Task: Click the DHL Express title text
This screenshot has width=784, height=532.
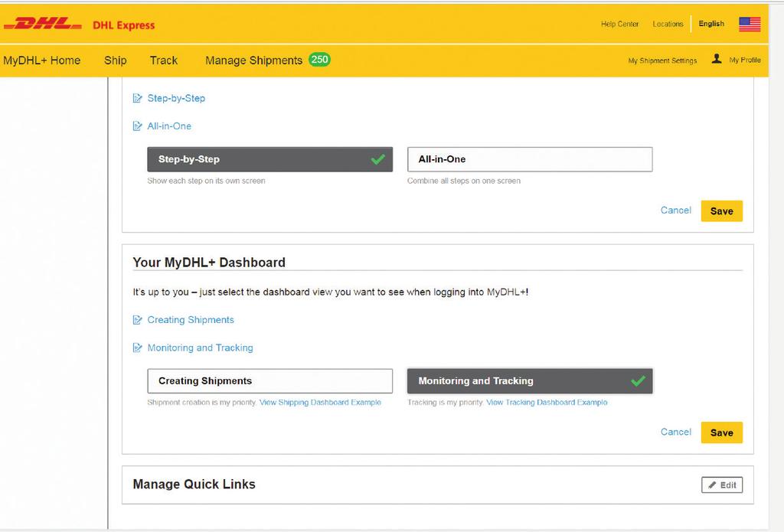Action: (123, 25)
